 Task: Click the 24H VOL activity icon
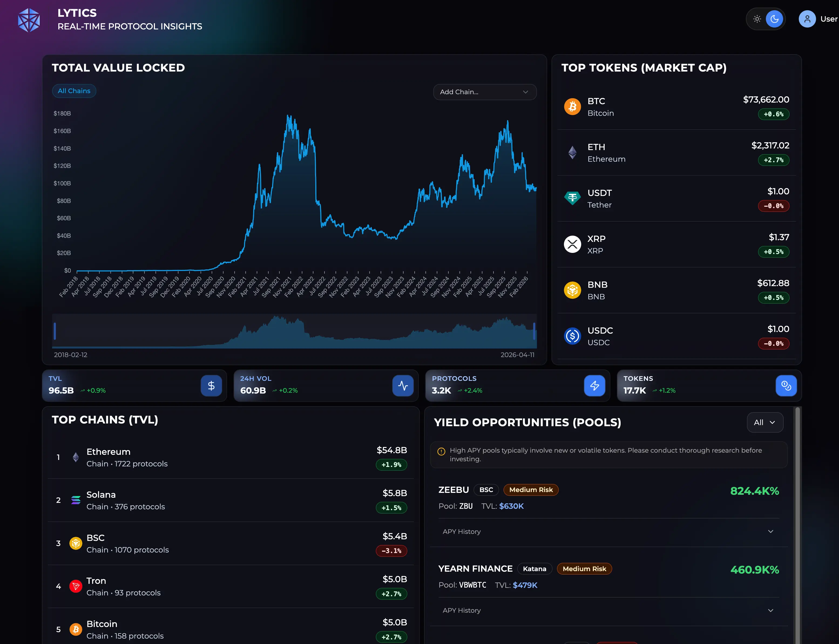click(403, 386)
